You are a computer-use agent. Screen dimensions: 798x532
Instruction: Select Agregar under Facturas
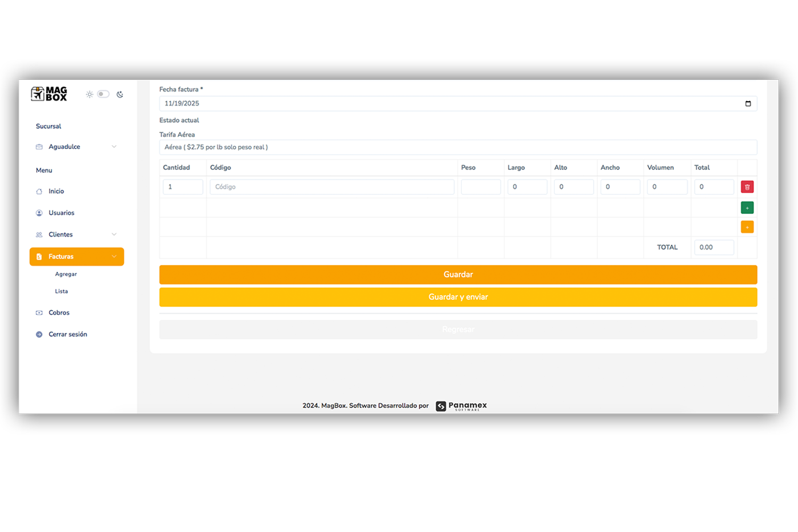pyautogui.click(x=66, y=275)
